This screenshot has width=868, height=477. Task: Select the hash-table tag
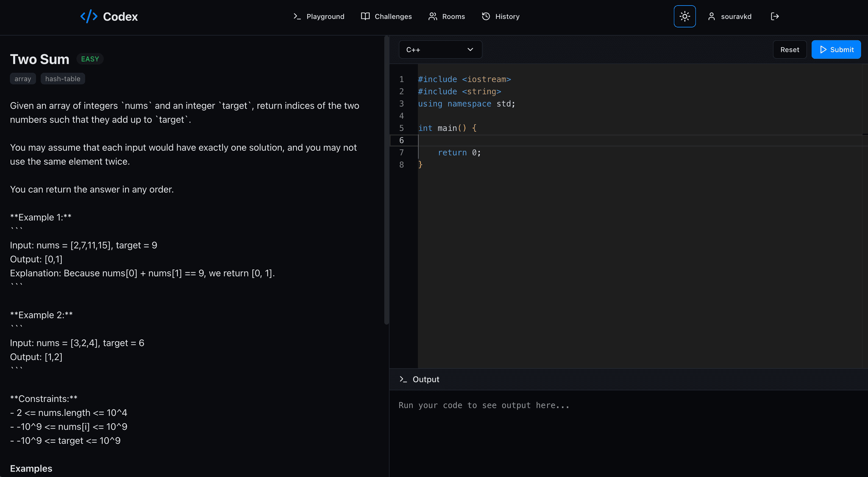[x=63, y=79]
